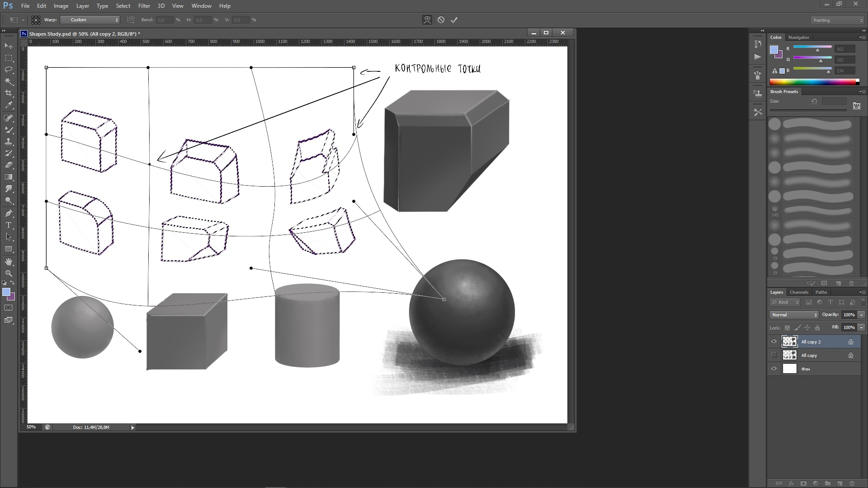Switch to the Channels tab
This screenshot has height=488, width=868.
click(799, 292)
